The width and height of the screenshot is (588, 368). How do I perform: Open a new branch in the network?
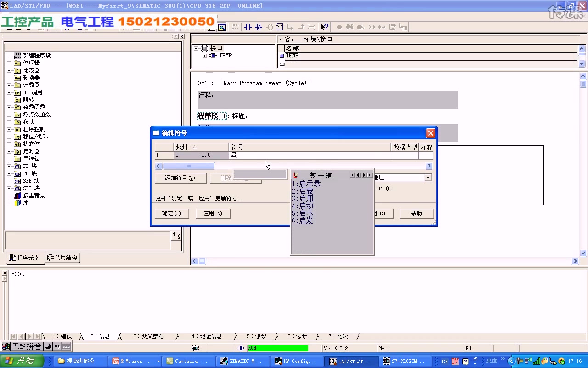point(291,27)
